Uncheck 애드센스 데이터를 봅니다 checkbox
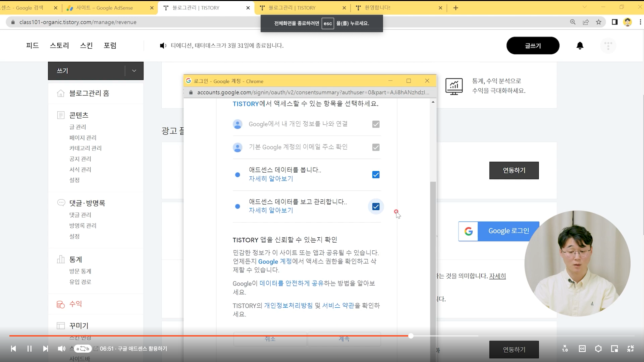 coord(376,175)
